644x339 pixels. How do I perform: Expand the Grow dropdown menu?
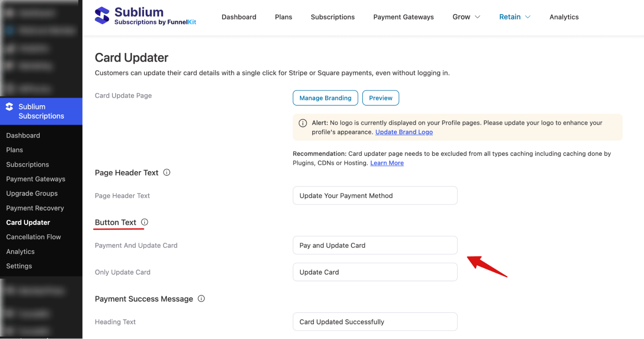[466, 17]
